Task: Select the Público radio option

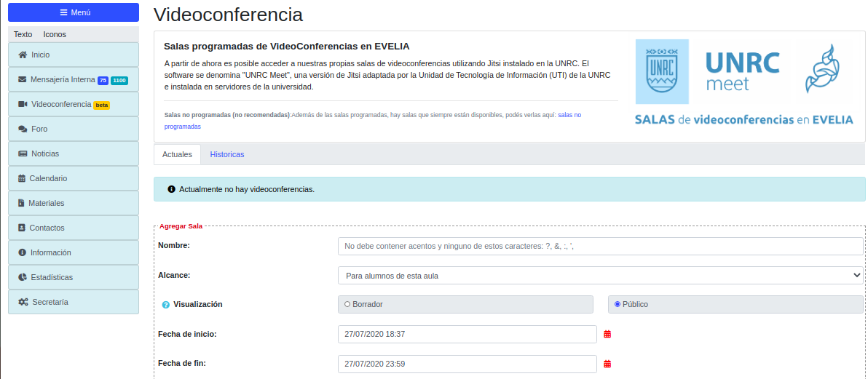Action: 618,304
